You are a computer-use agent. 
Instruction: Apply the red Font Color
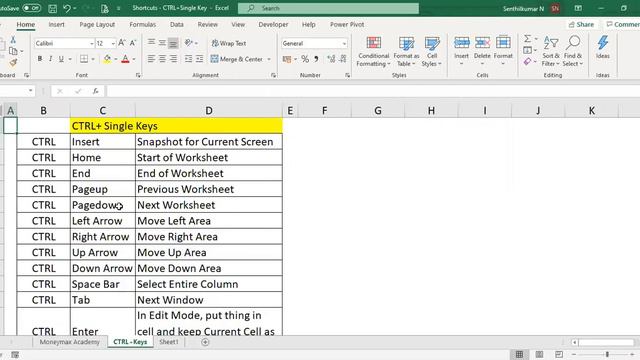tap(125, 59)
